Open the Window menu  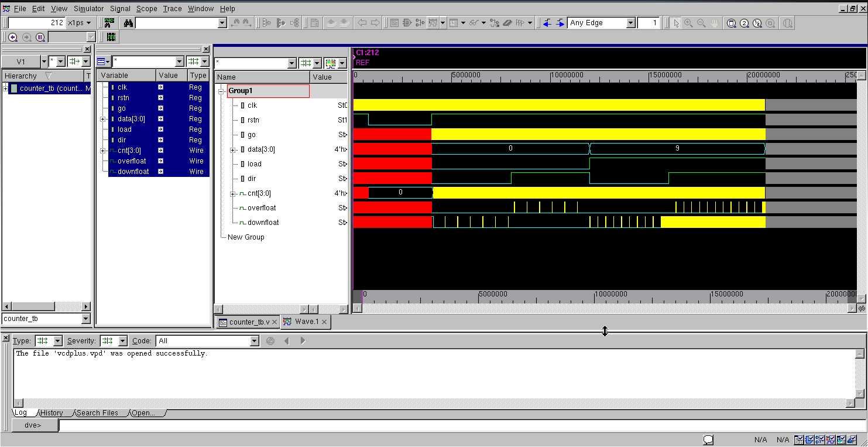[201, 9]
